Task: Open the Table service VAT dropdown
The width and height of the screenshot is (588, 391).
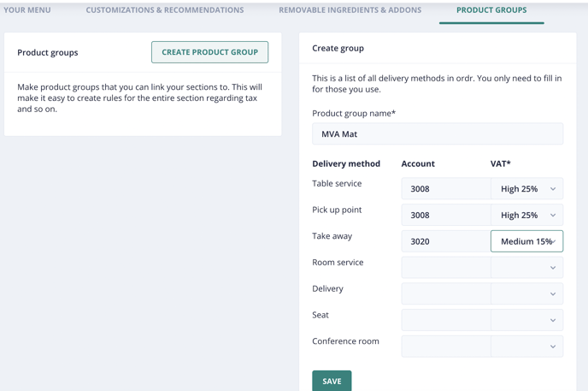Action: tap(526, 188)
